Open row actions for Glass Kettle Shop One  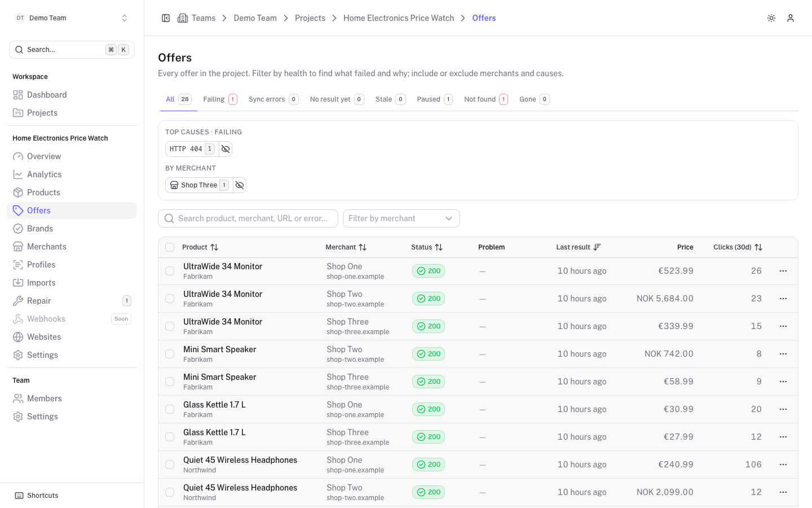(x=783, y=409)
